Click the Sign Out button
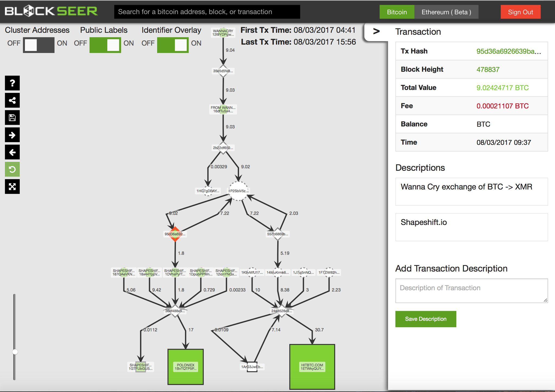555x392 pixels. point(520,12)
